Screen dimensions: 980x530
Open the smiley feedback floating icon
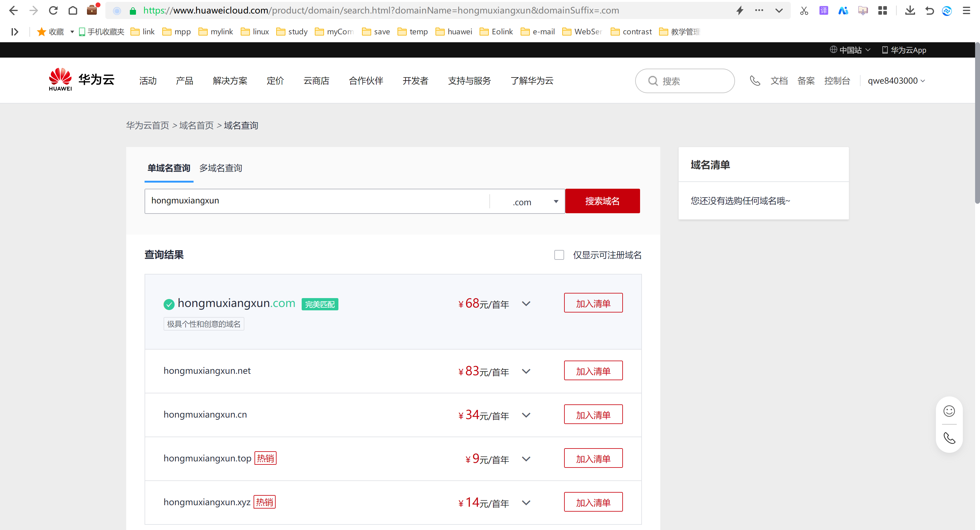pyautogui.click(x=949, y=411)
